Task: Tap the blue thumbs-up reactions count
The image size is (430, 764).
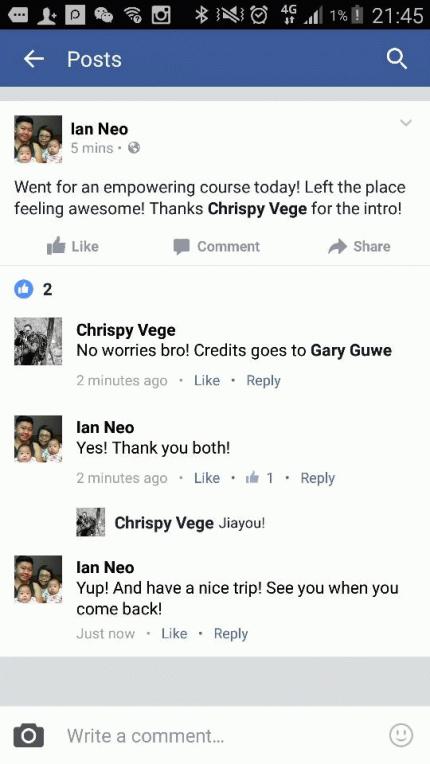Action: coord(33,289)
